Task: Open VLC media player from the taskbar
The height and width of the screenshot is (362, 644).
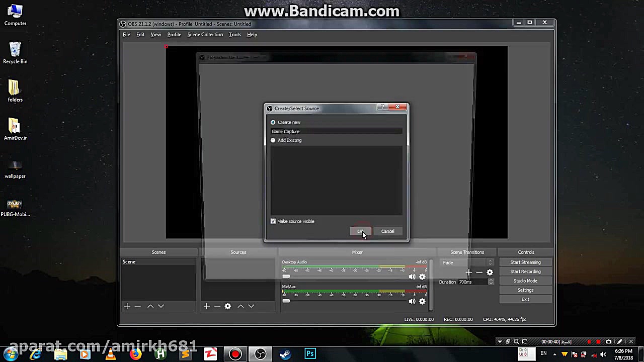Action: (x=110, y=354)
